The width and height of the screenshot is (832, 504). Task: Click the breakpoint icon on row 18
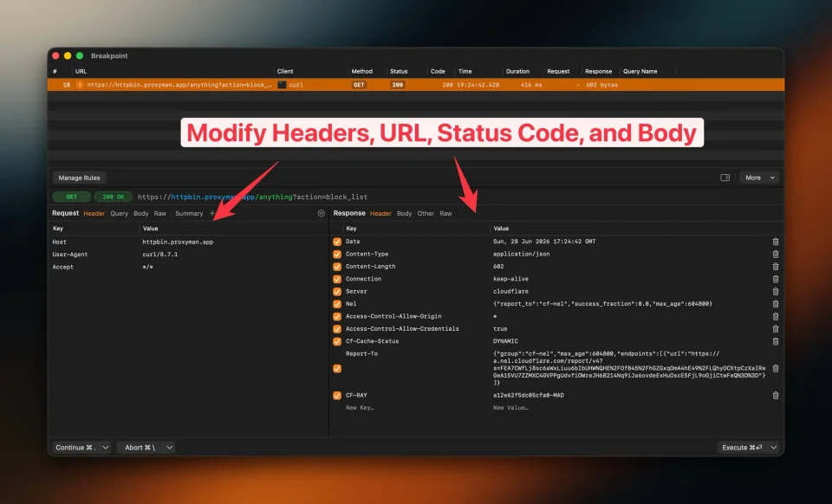[80, 85]
